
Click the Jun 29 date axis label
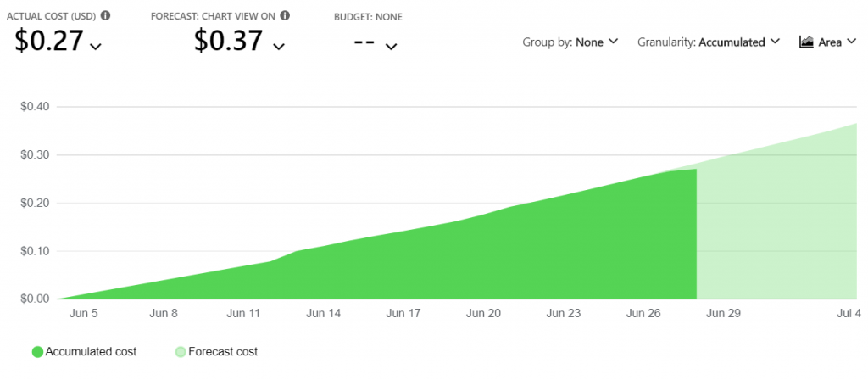pyautogui.click(x=723, y=313)
